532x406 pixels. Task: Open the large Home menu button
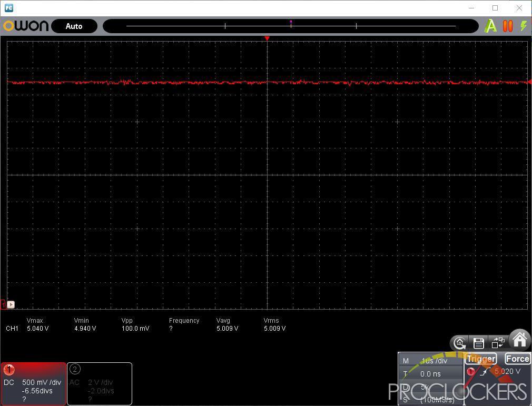click(520, 339)
